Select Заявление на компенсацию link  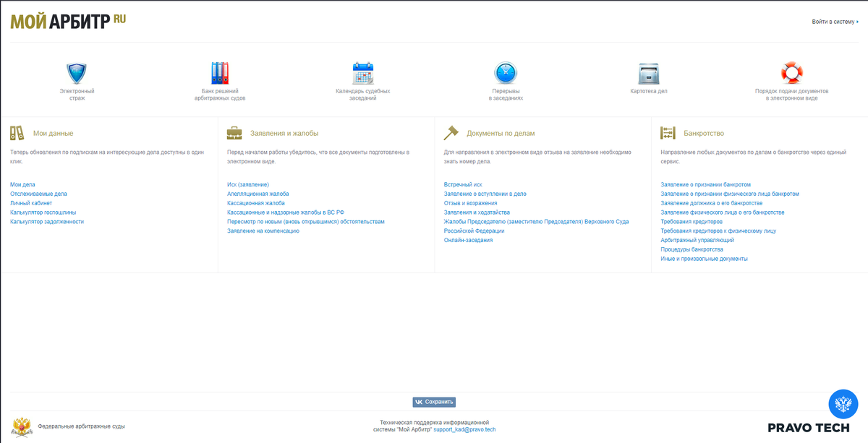pyautogui.click(x=263, y=231)
